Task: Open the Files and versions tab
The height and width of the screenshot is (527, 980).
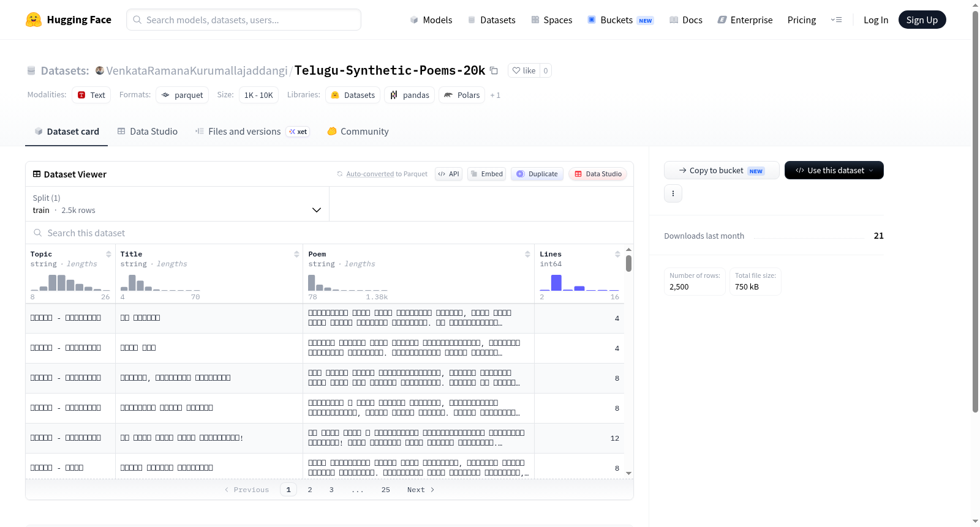Action: point(252,132)
